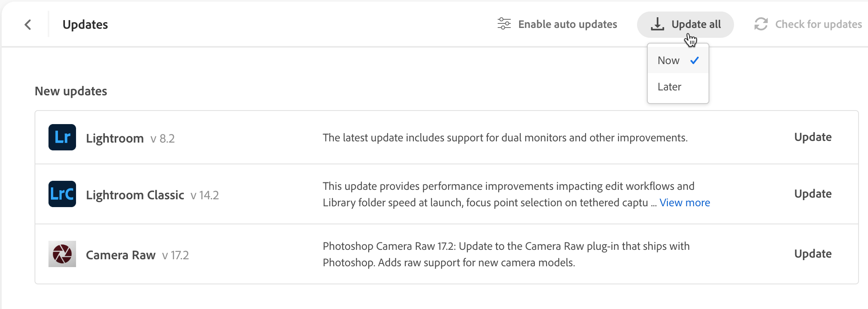The image size is (868, 309).
Task: Click the Lightroom update description text
Action: [505, 138]
